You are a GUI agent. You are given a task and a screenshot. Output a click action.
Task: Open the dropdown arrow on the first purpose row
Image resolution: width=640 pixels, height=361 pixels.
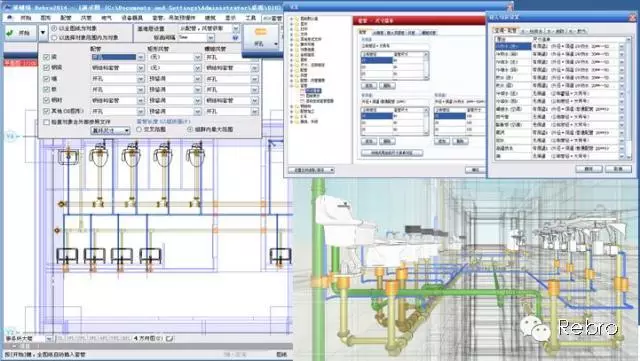[x=621, y=47]
